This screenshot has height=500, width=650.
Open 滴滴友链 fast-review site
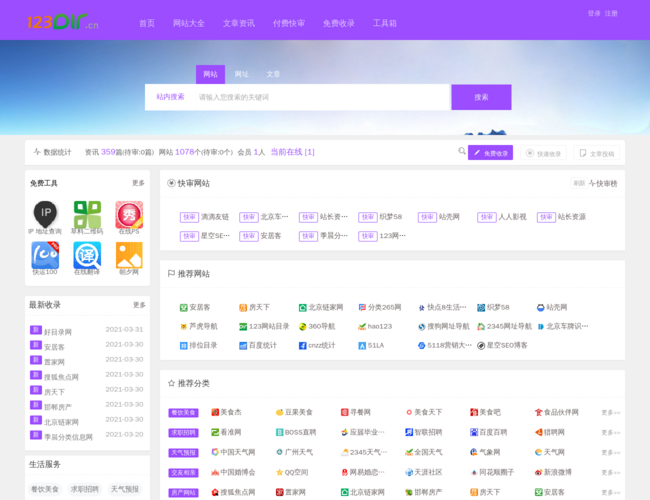click(x=204, y=217)
